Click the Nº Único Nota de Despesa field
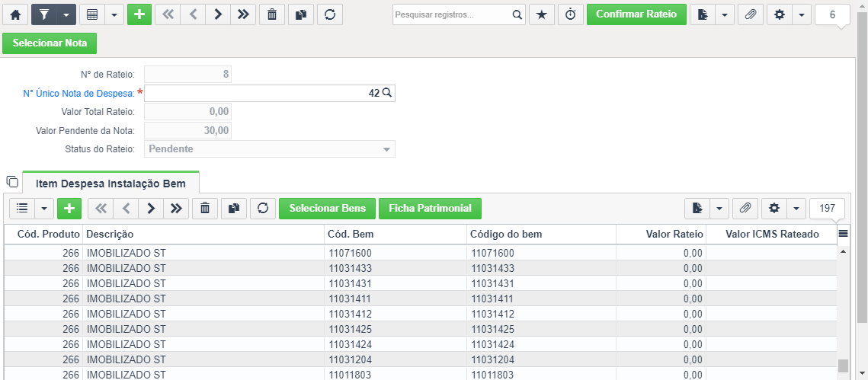 (270, 94)
